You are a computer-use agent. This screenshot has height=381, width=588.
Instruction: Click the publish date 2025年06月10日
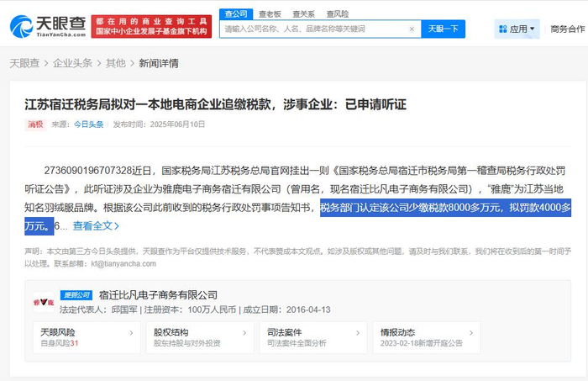[177, 124]
